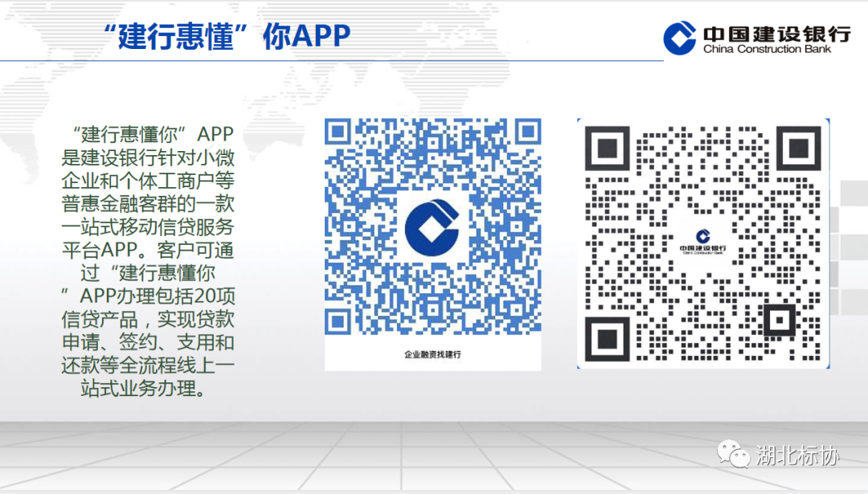Click the caption 企业融资找建行

pyautogui.click(x=432, y=354)
